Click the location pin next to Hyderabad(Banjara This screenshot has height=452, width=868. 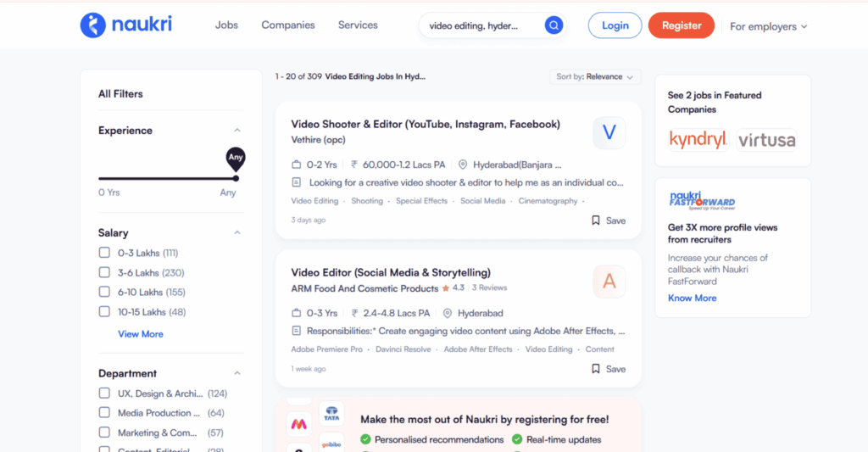coord(463,165)
